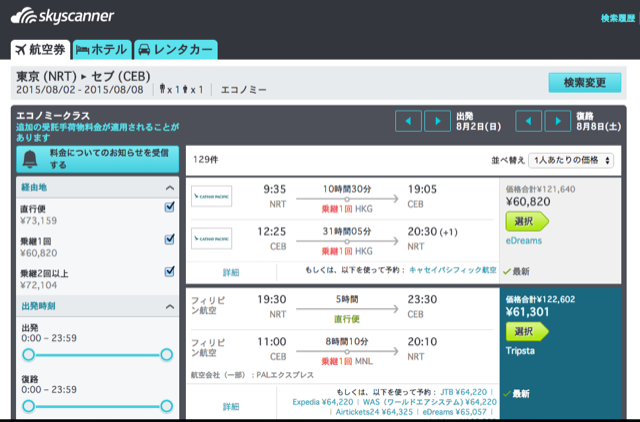Click the エコノミー cabin class text
The width and height of the screenshot is (640, 422).
coord(244,90)
